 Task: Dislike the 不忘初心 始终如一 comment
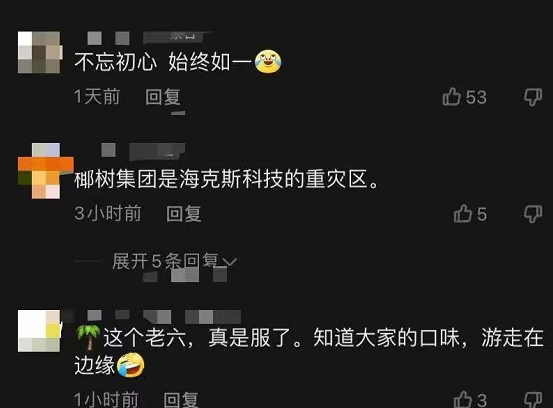(533, 97)
